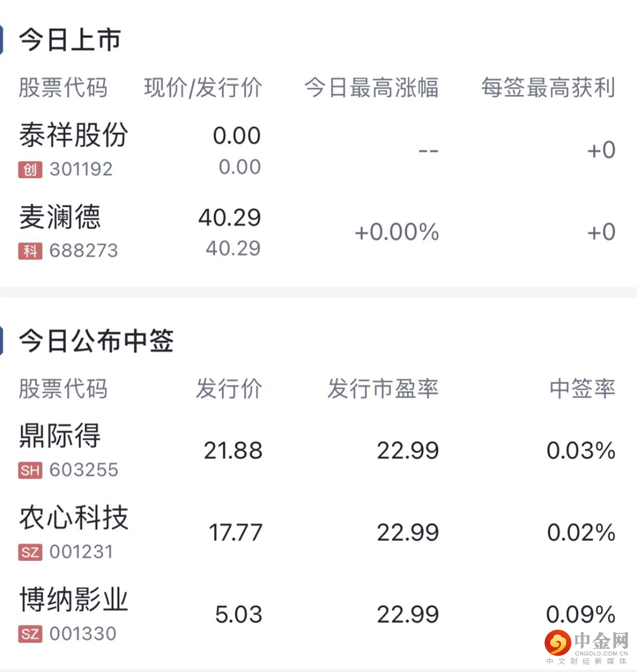Image resolution: width=637 pixels, height=672 pixels.
Task: Click the 中签率 column header
Action: (582, 389)
